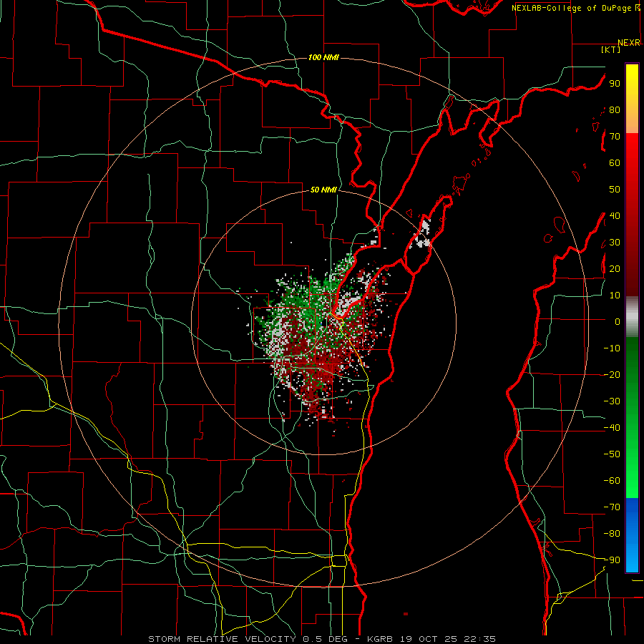Click the "30" value on velocity scale
Screen dimensions: 644x644
(x=615, y=243)
